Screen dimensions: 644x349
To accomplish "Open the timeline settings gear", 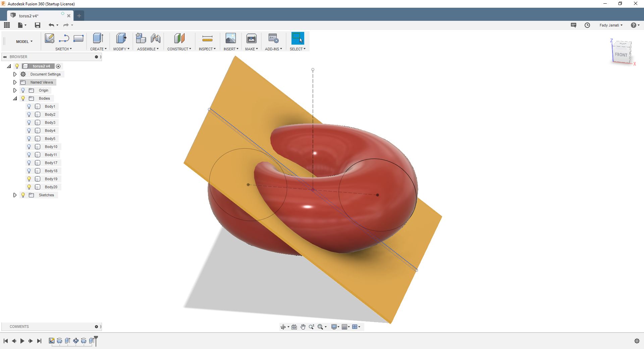I will coord(637,341).
